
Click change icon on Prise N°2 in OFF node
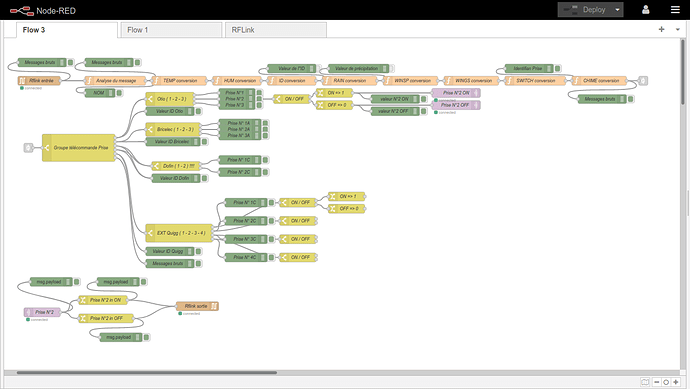(x=83, y=318)
